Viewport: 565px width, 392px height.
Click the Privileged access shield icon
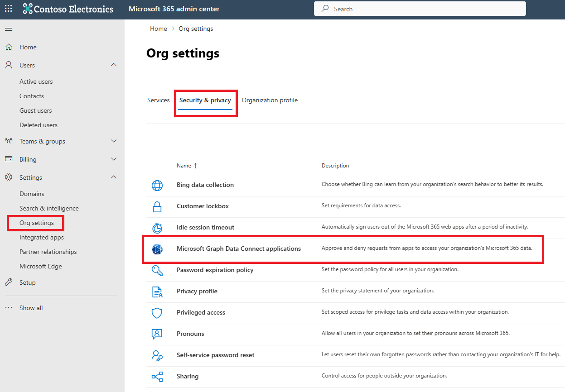157,313
